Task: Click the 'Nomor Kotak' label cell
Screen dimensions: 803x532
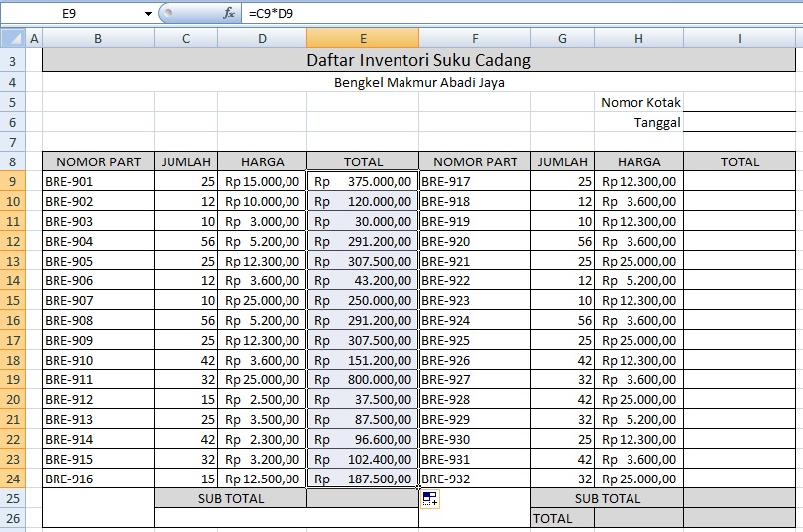Action: click(638, 102)
